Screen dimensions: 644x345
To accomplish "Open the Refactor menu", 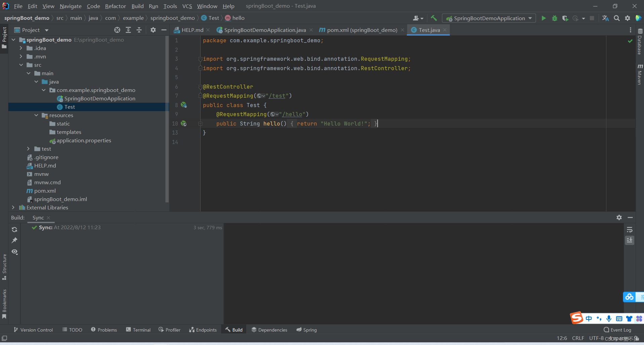I will 115,6.
